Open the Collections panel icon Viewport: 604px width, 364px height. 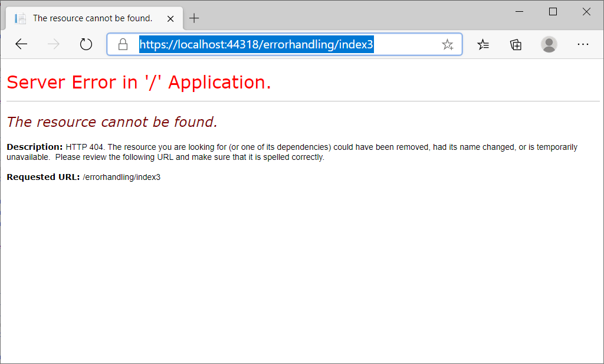tap(516, 44)
